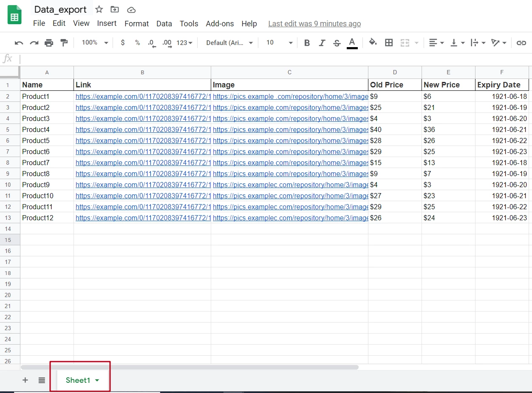Click the 'Expiry Date' header cell
Image resolution: width=532 pixels, height=393 pixels.
(502, 85)
